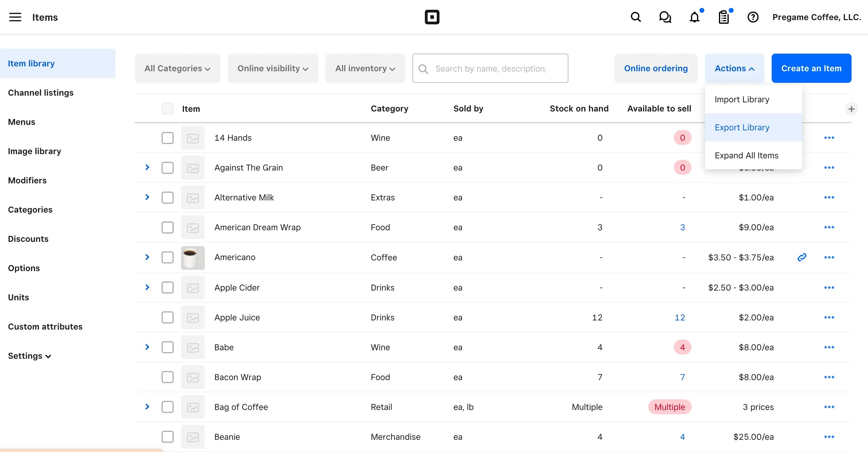The height and width of the screenshot is (452, 868).
Task: Open the hamburger navigation menu
Action: point(15,17)
